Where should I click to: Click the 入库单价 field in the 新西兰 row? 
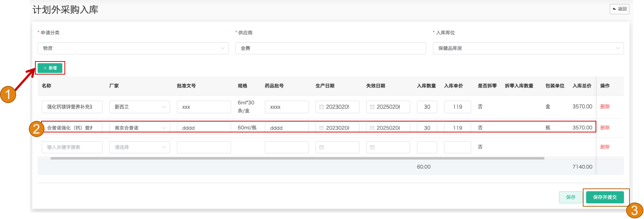[x=458, y=107]
